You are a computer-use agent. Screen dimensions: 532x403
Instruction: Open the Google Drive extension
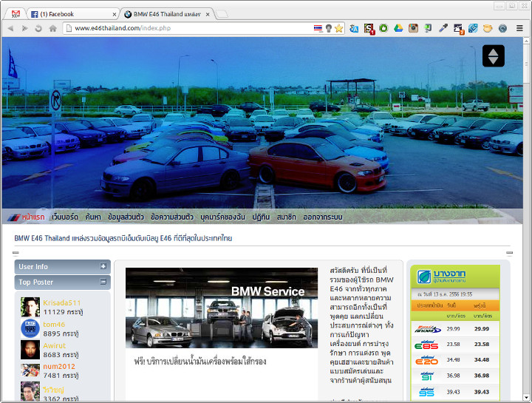point(398,28)
